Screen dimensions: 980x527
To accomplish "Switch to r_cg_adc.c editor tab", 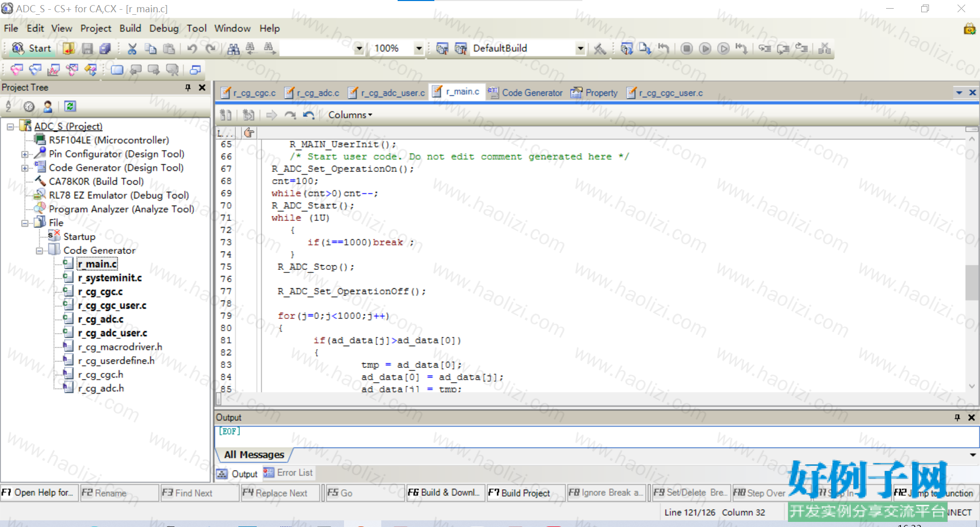I will click(312, 93).
